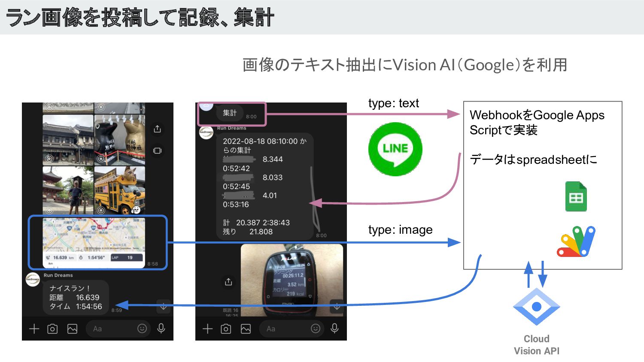Open run map image with 16.639 km
This screenshot has height=362, width=644.
[94, 243]
